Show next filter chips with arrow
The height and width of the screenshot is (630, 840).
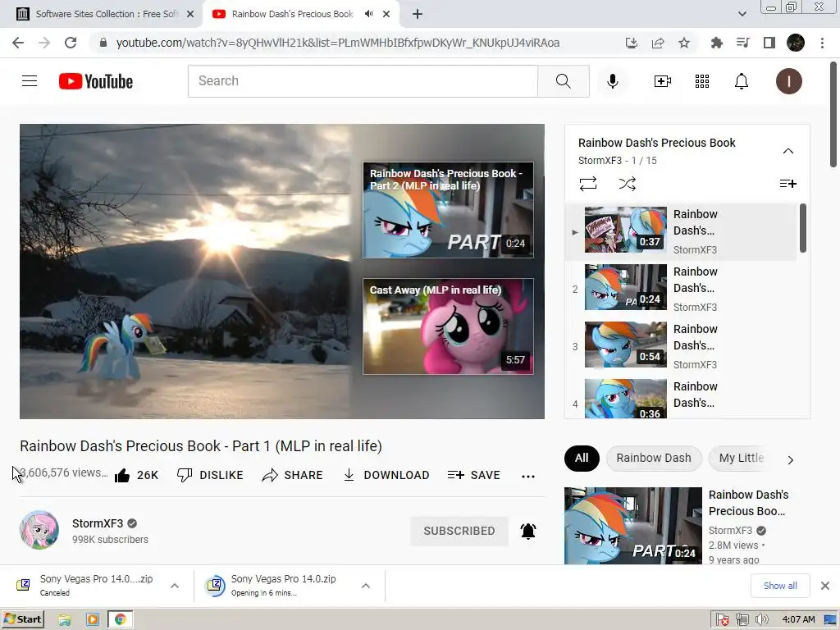790,459
